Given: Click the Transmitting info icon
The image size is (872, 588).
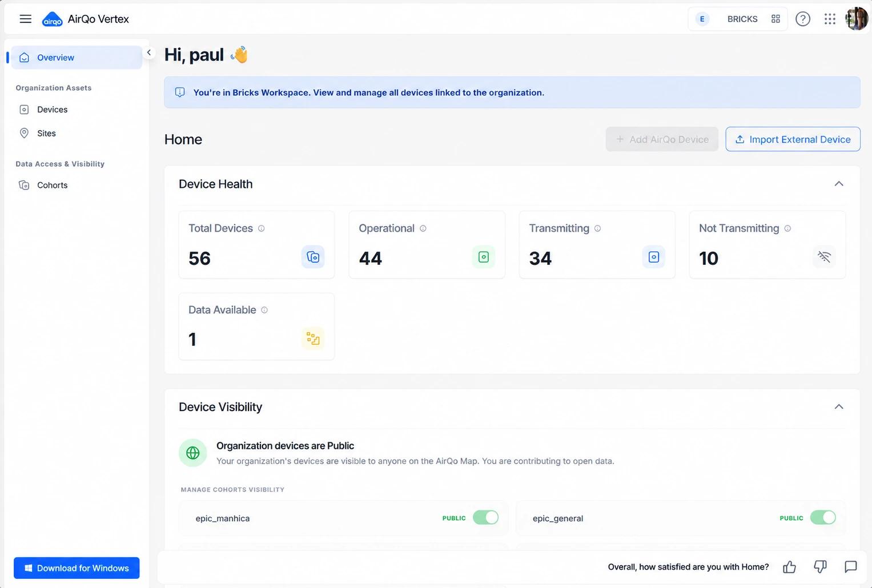Looking at the screenshot, I should [x=597, y=228].
